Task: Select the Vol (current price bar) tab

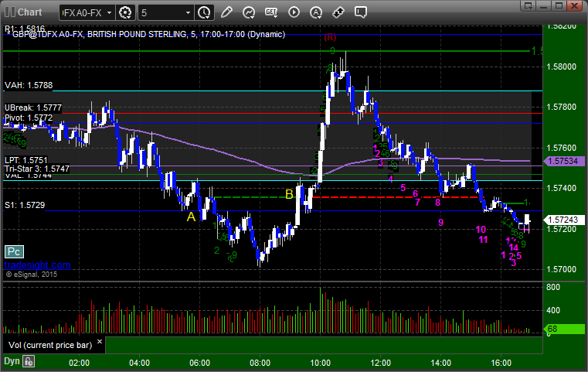Action: pos(50,345)
